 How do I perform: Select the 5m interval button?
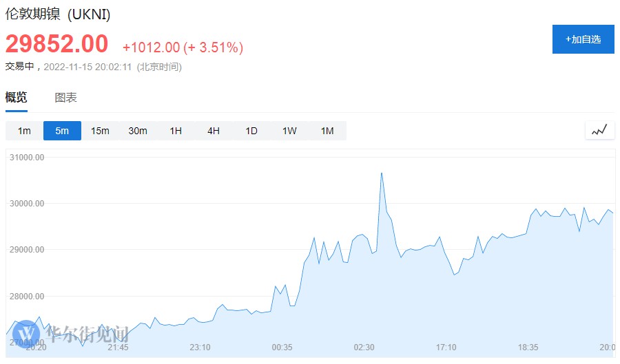62,131
